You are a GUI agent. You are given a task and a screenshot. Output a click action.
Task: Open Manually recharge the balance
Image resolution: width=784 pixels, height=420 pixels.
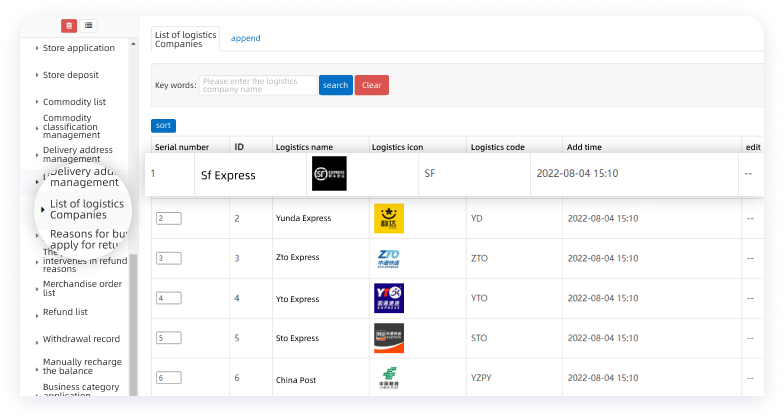coord(82,366)
